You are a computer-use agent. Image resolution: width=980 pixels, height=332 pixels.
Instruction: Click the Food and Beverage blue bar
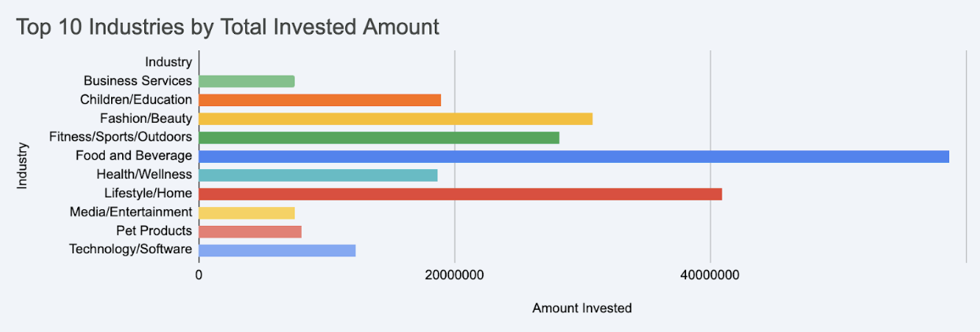click(574, 157)
